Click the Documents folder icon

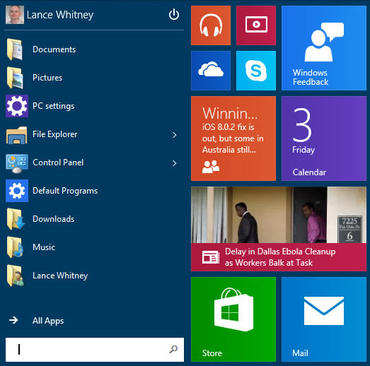click(x=15, y=50)
